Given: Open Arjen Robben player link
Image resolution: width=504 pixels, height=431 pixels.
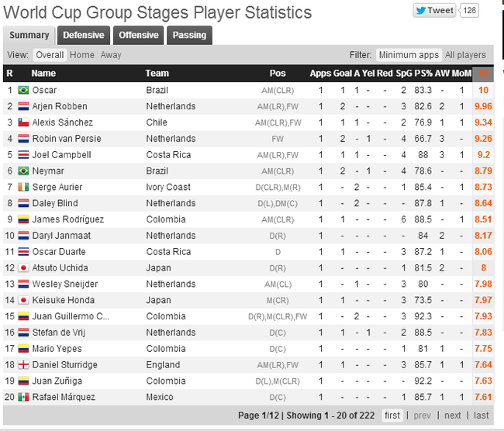Looking at the screenshot, I should point(60,106).
